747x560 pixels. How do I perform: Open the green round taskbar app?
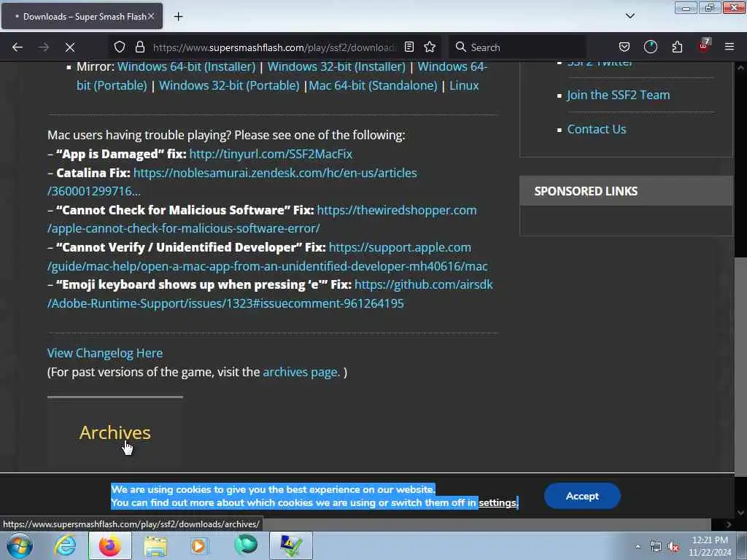point(246,545)
